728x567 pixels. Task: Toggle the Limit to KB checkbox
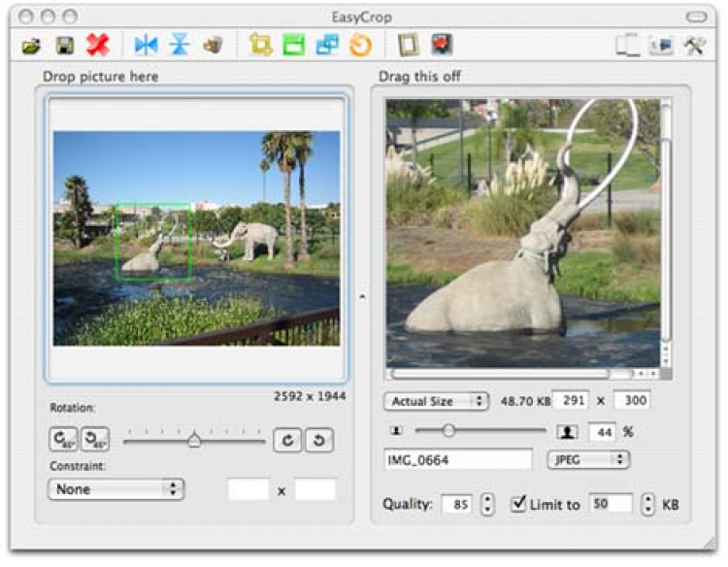click(518, 503)
